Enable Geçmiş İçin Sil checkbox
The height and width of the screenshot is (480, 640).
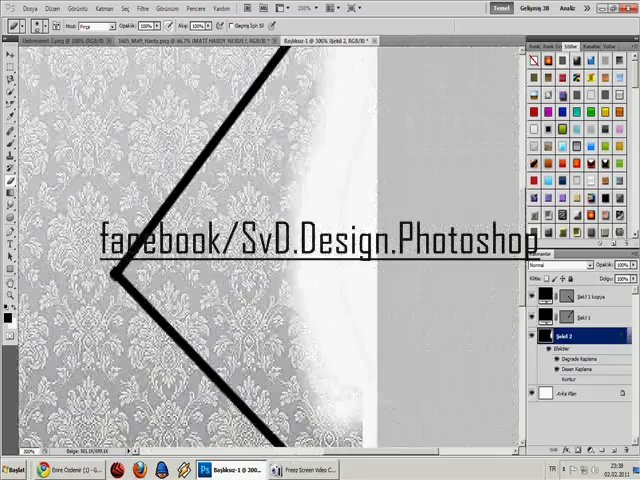(231, 26)
